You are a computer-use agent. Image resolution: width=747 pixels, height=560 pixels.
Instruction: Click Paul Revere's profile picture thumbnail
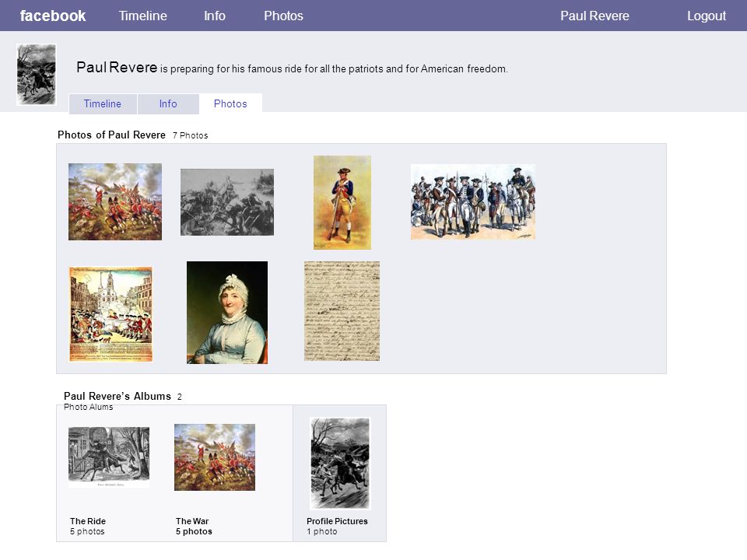click(x=37, y=75)
